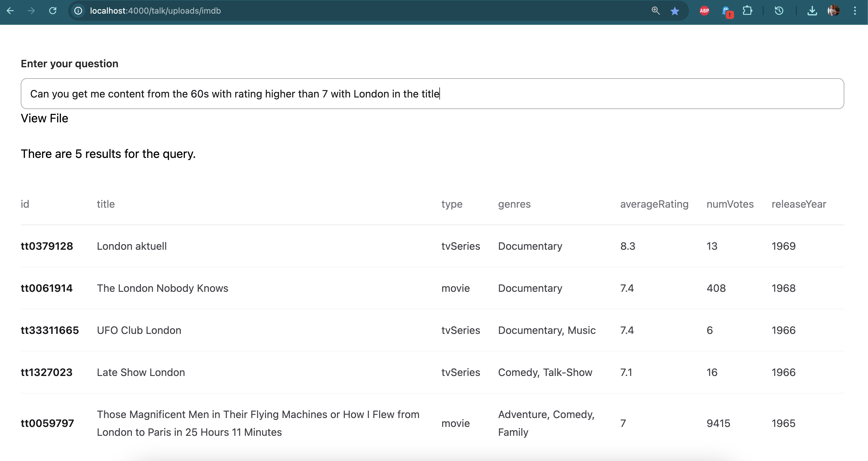Select id tt0379128 in first row
This screenshot has width=868, height=461.
(x=47, y=246)
